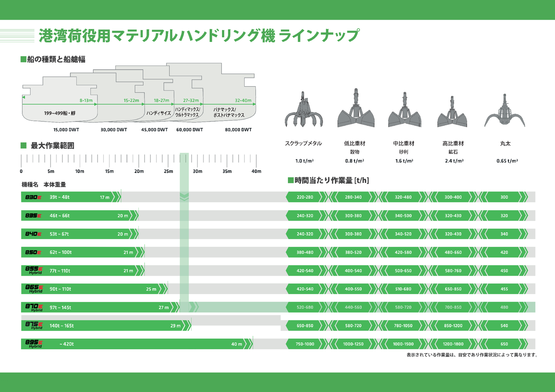Select the 140t ~ 165t weight for 875E
The image size is (555, 392).
[62, 326]
